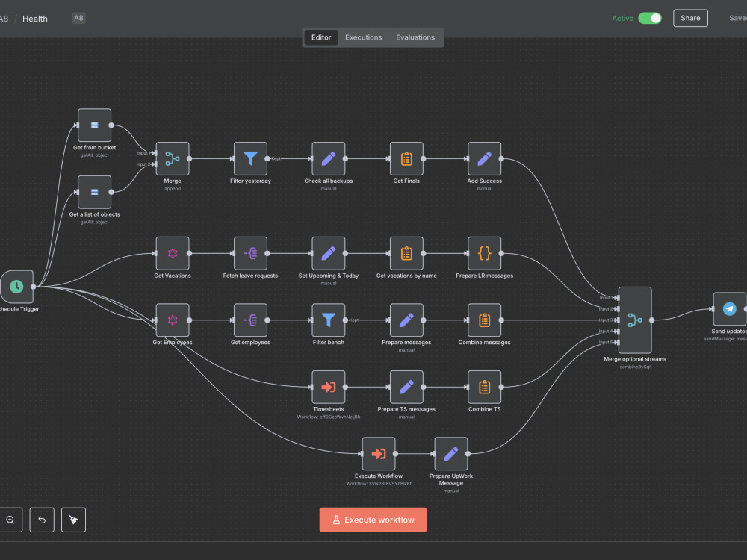This screenshot has width=747, height=560.
Task: Open the Prepare UpWork Message node
Action: pos(451,454)
